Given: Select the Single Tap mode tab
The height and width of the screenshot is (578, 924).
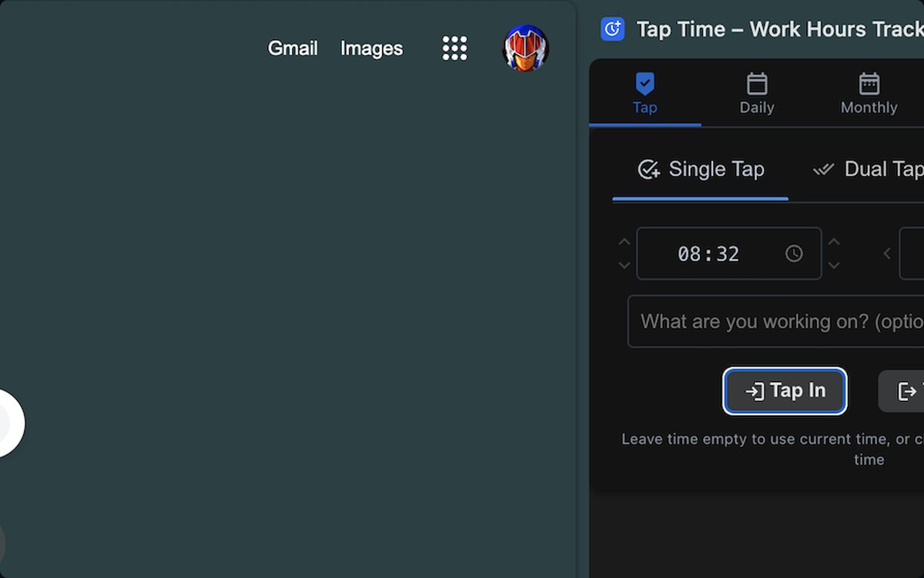Looking at the screenshot, I should [701, 170].
